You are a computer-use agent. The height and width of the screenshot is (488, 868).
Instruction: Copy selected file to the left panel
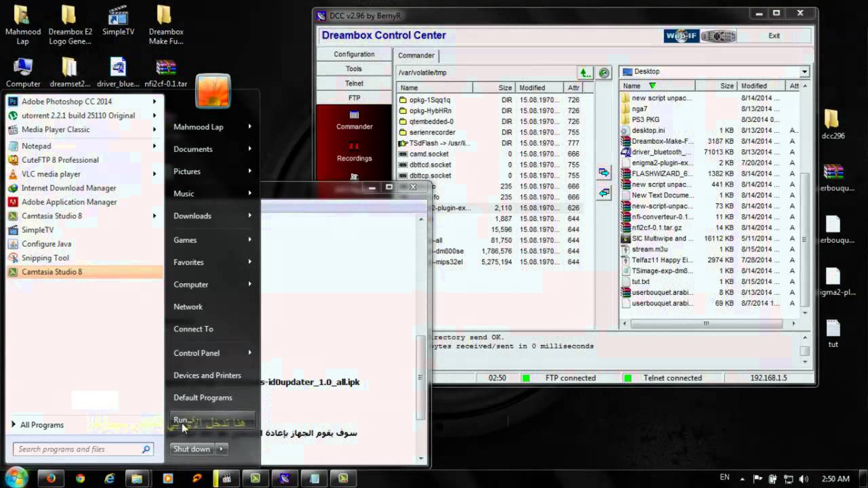pyautogui.click(x=604, y=193)
